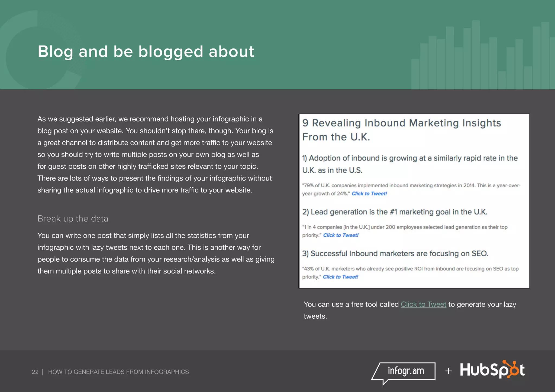Image resolution: width=555 pixels, height=392 pixels.
Task: Click '2) Lead generation is the #1 marketing goal'
Action: click(x=395, y=212)
